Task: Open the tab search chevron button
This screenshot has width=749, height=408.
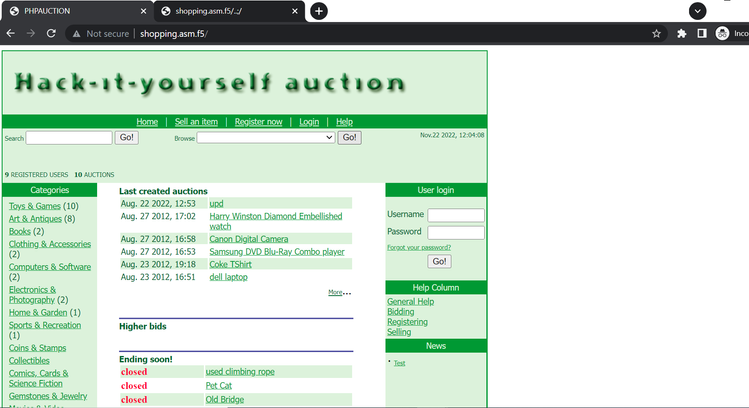Action: point(697,11)
